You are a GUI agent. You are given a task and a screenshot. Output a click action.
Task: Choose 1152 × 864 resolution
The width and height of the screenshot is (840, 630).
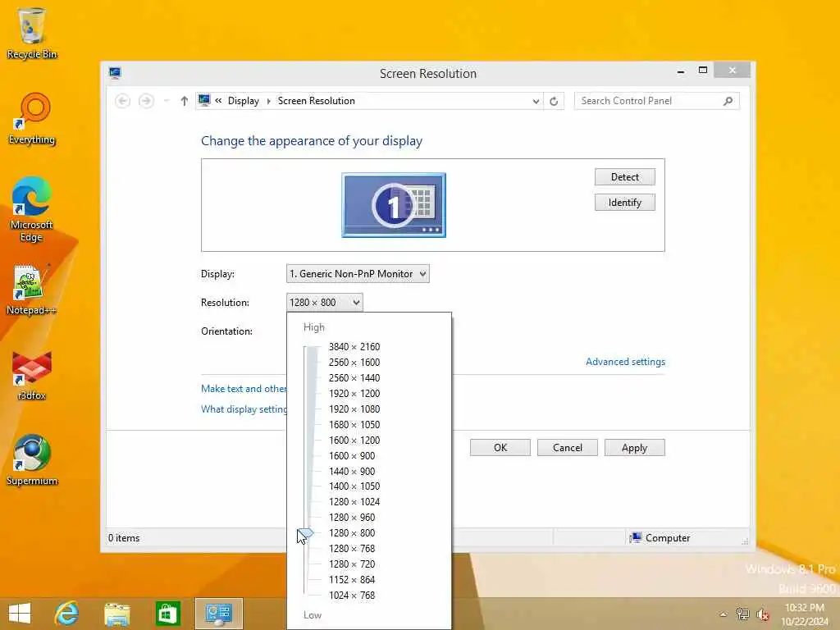(352, 579)
